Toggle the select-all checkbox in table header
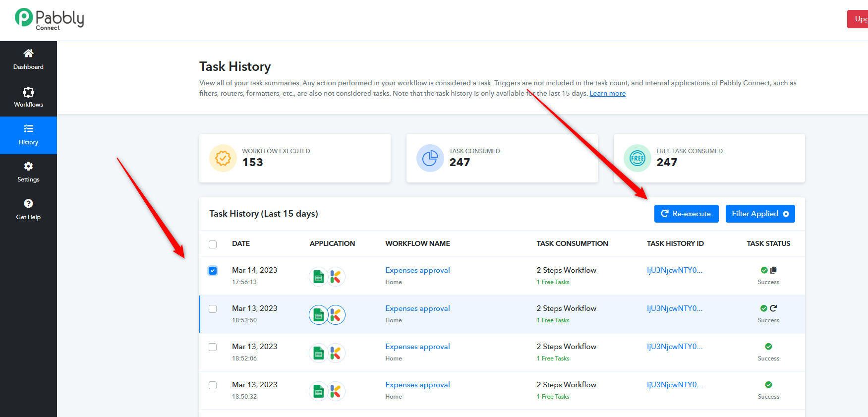Viewport: 868px width, 417px height. click(x=213, y=244)
